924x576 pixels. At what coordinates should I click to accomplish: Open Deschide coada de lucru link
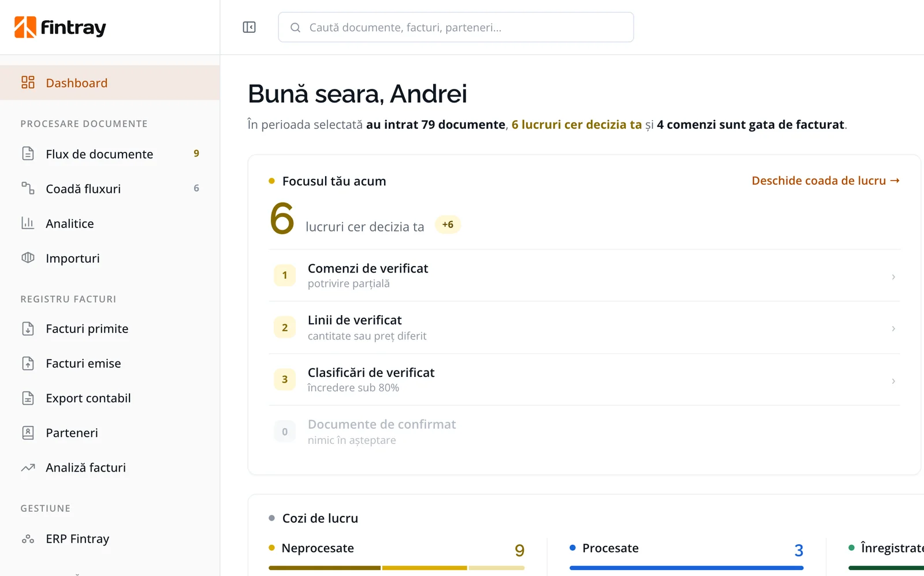click(x=825, y=181)
